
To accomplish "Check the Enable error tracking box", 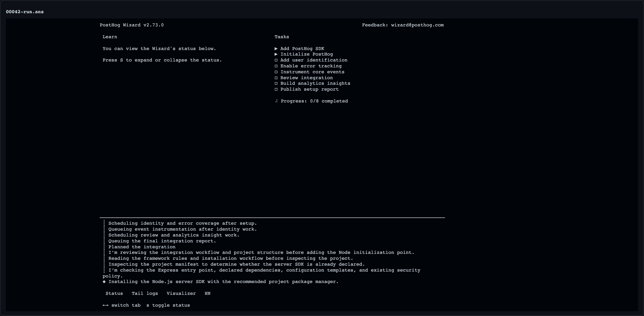I will pos(276,66).
